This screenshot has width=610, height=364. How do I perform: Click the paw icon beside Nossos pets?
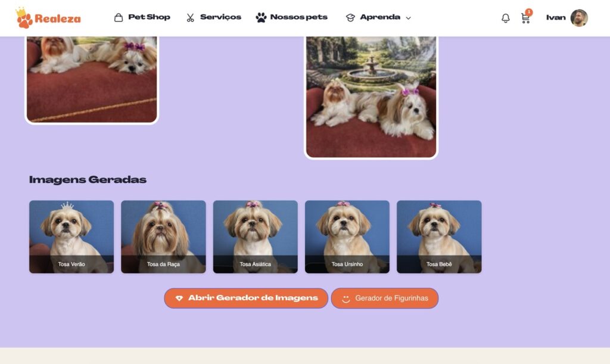(x=261, y=17)
